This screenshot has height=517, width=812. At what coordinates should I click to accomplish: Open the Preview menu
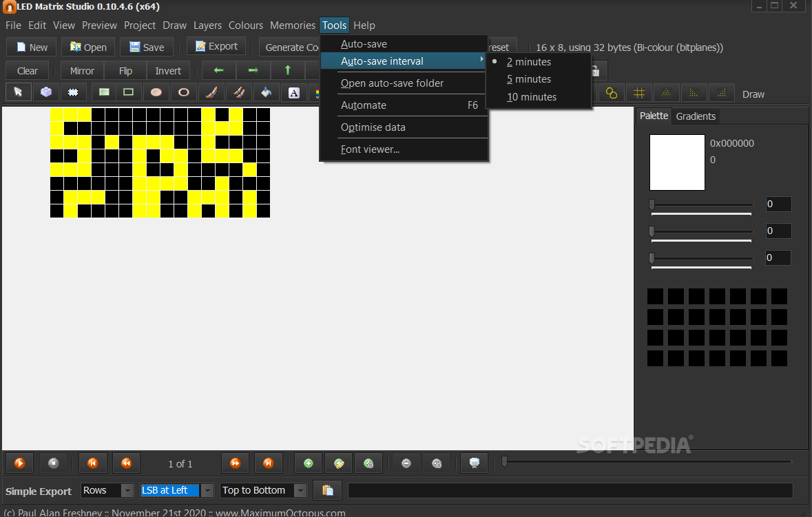99,25
